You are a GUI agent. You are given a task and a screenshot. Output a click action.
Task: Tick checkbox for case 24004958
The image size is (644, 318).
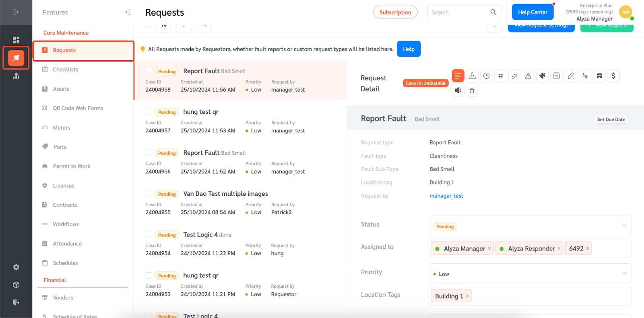[x=149, y=71]
